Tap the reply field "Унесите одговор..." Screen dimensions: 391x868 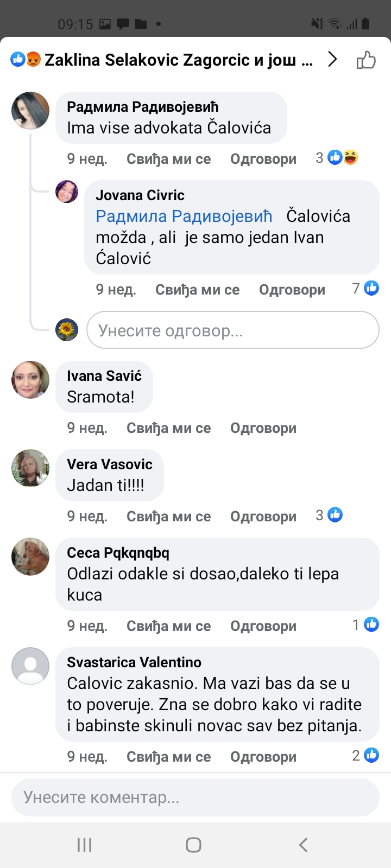(232, 330)
